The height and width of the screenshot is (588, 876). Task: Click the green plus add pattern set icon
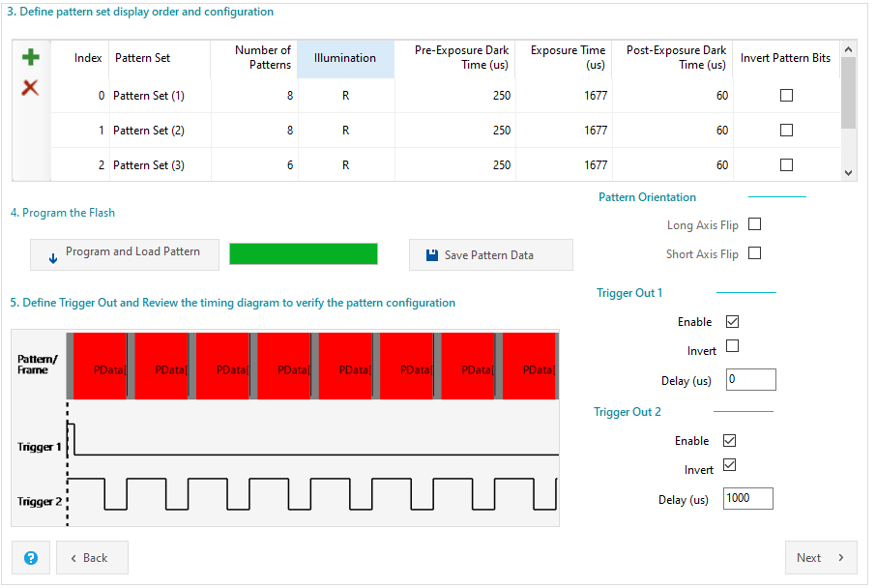coord(31,57)
